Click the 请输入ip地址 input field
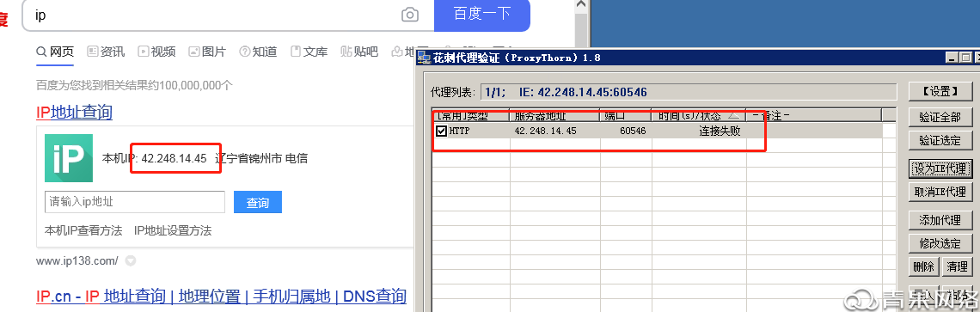 click(x=135, y=202)
